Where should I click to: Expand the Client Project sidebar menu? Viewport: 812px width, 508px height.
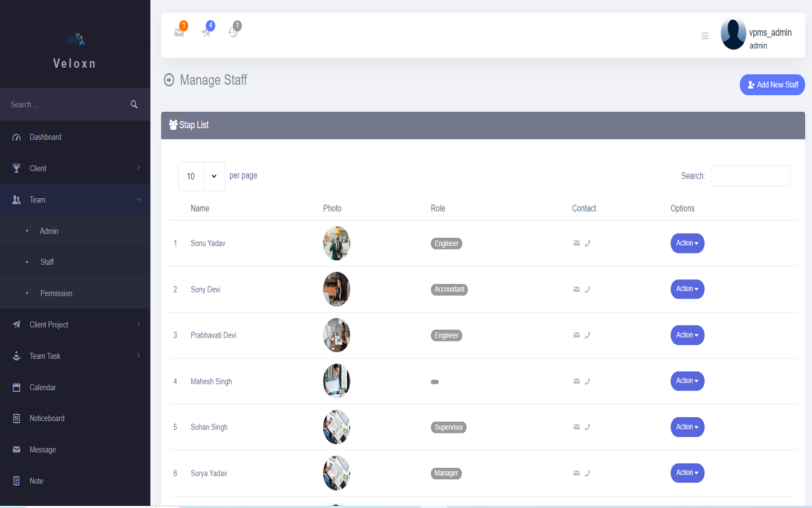click(x=49, y=324)
